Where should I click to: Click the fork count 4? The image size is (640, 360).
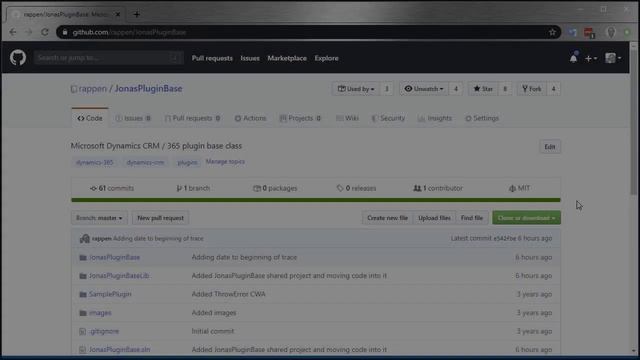(x=553, y=89)
